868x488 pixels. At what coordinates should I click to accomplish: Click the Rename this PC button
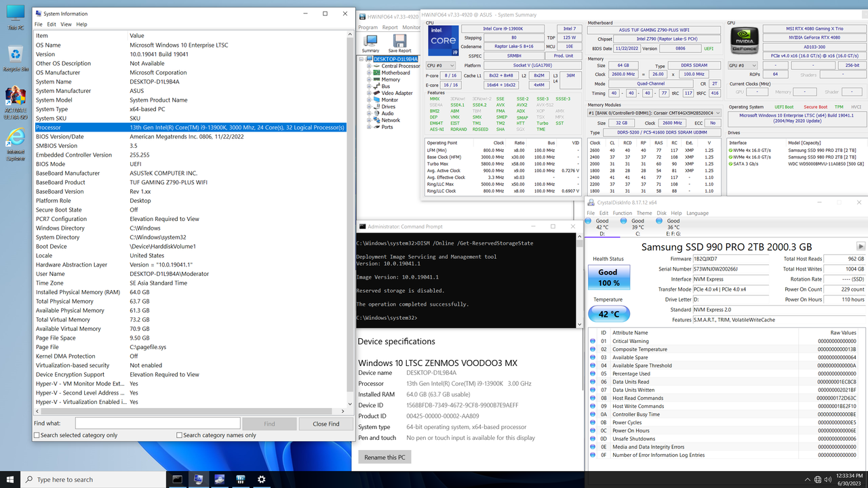point(384,457)
